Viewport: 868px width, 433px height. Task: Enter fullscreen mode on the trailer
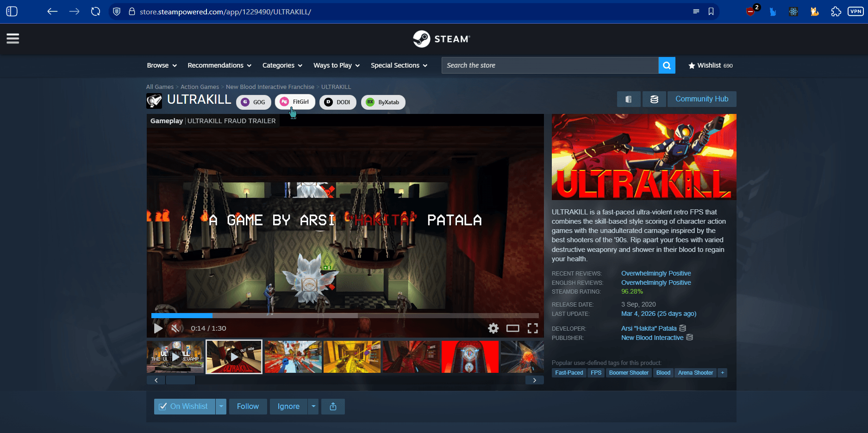[533, 328]
